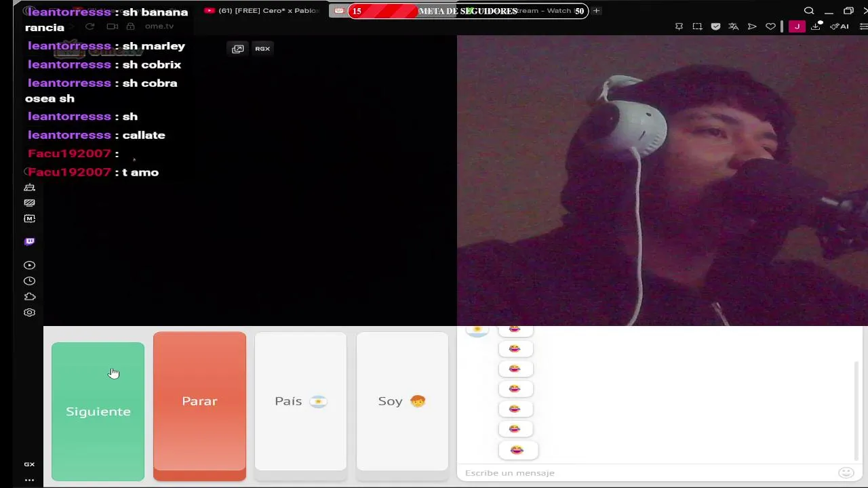
Task: Add bookmark with the heart icon
Action: pos(770,26)
